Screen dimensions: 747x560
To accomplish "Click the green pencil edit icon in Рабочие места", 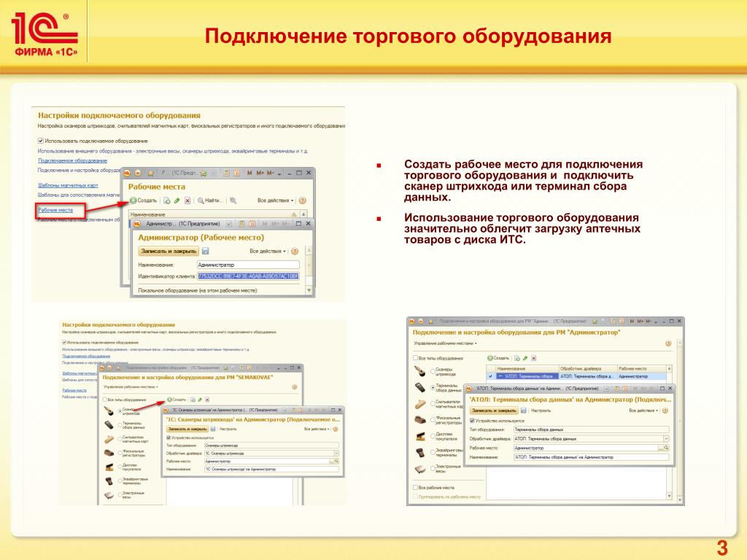I will tap(177, 201).
